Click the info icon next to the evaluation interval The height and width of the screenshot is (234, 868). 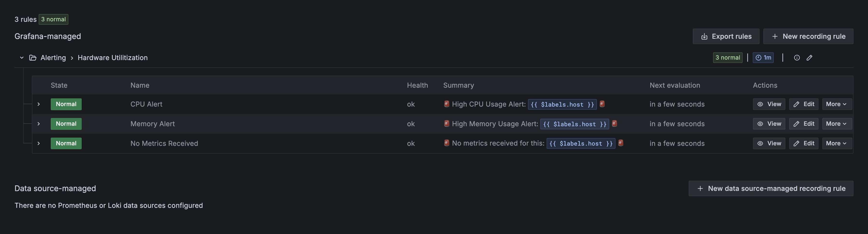point(796,58)
